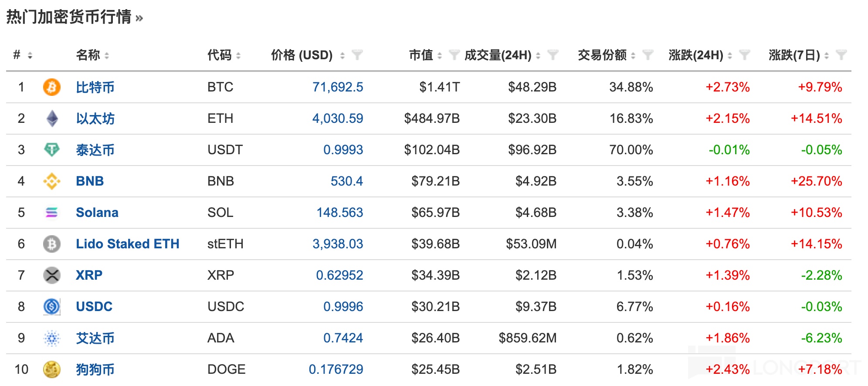Click the BNB yellow logo icon
The width and height of the screenshot is (868, 386).
[x=52, y=181]
